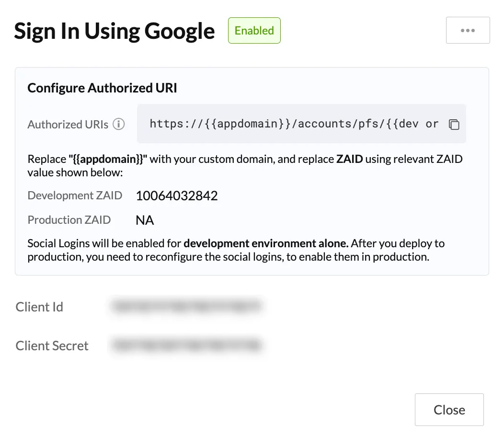Click the Production ZAID label
Viewport: 504px width, 437px height.
pyautogui.click(x=69, y=220)
